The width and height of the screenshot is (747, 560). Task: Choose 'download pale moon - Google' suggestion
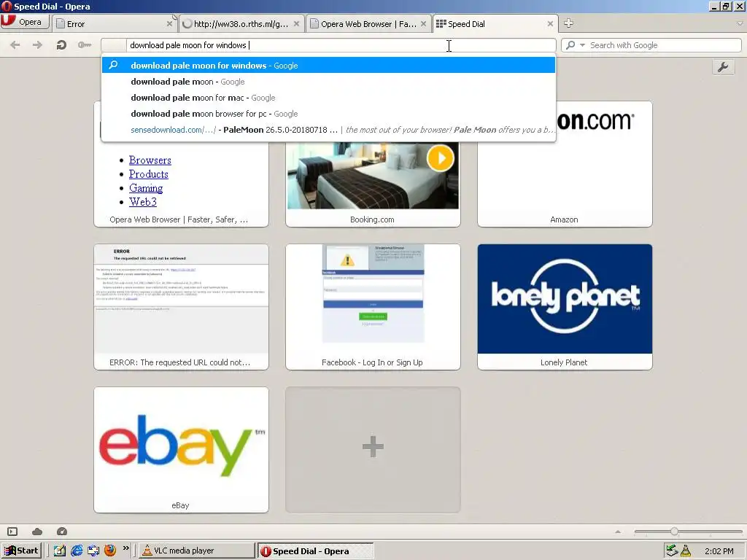coord(328,82)
